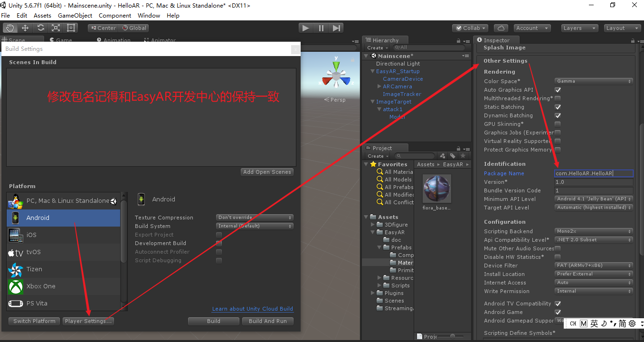
Task: Open the GameObject menu
Action: (x=75, y=15)
